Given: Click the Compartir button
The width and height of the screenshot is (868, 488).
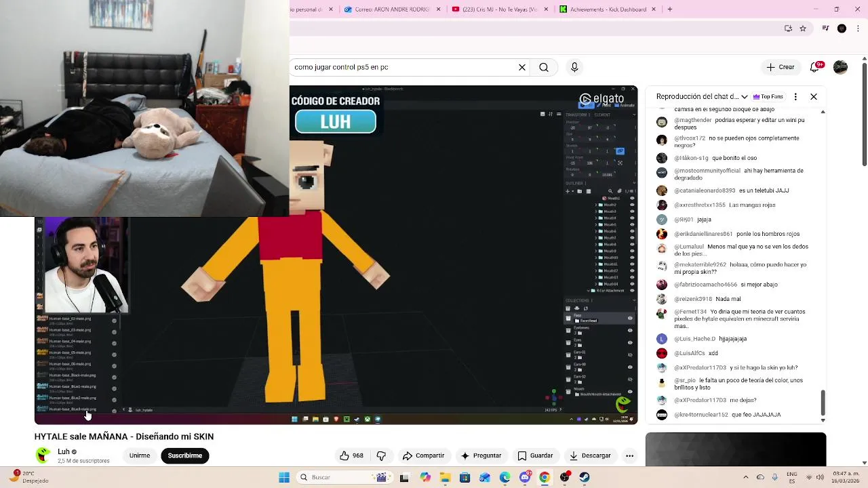Looking at the screenshot, I should point(423,455).
